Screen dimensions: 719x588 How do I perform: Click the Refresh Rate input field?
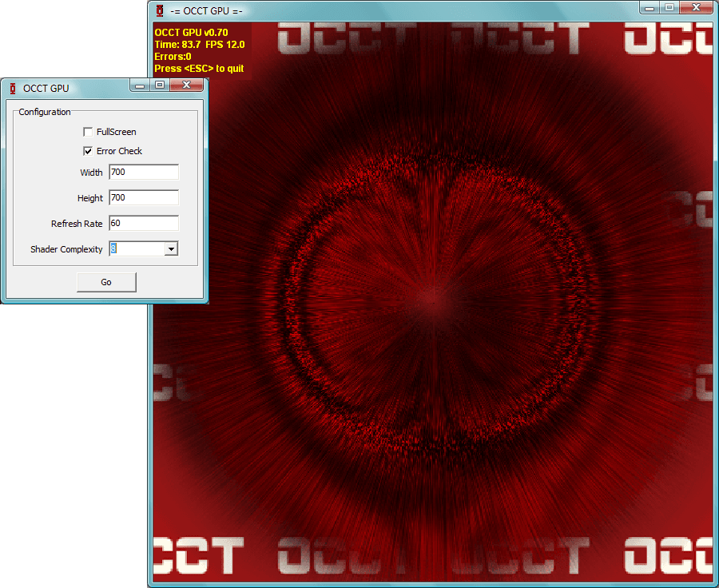pyautogui.click(x=144, y=224)
